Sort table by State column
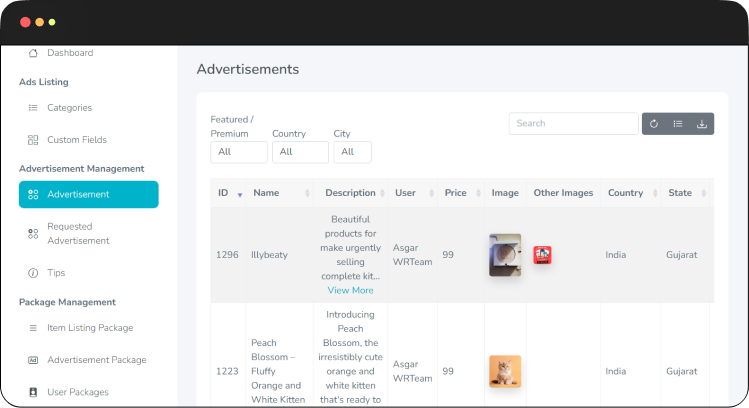The height and width of the screenshot is (408, 749). coord(685,193)
